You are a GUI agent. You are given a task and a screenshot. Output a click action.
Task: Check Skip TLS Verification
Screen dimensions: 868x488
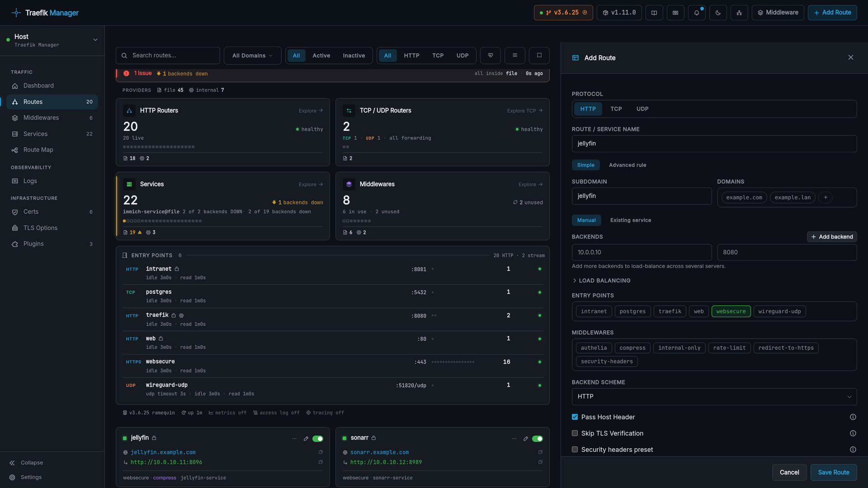click(575, 433)
